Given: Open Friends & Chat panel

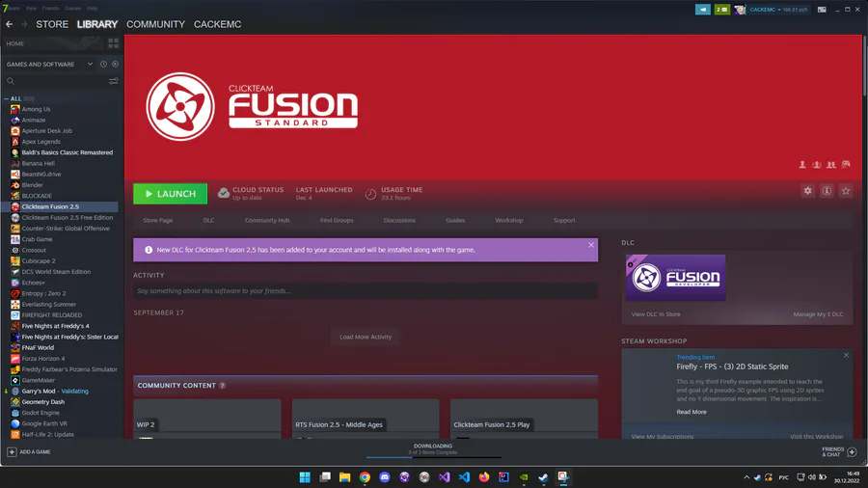Looking at the screenshot, I should point(839,452).
